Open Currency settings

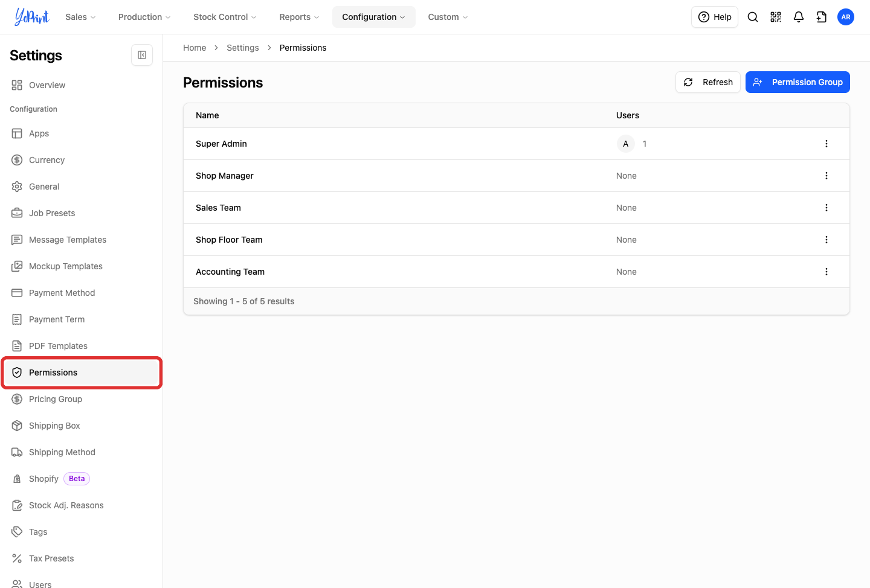point(82,160)
